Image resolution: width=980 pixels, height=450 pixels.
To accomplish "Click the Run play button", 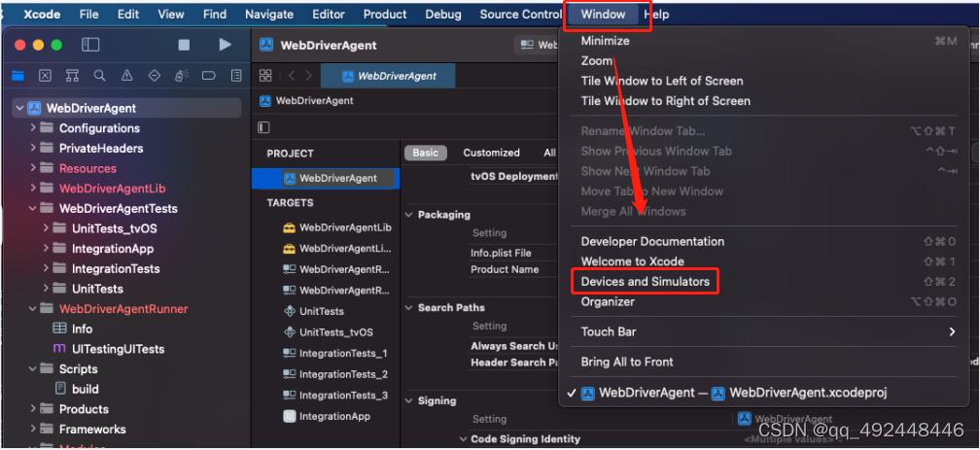I will click(225, 45).
